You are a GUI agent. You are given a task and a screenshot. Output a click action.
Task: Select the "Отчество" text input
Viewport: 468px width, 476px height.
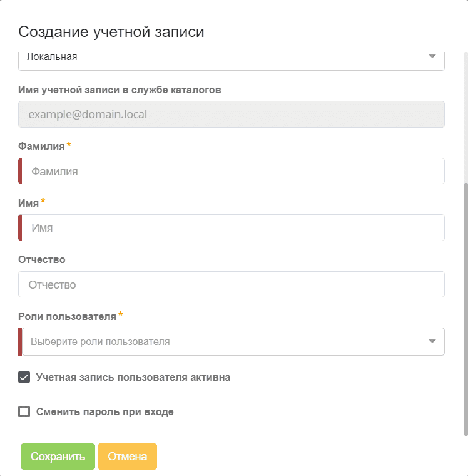click(231, 284)
